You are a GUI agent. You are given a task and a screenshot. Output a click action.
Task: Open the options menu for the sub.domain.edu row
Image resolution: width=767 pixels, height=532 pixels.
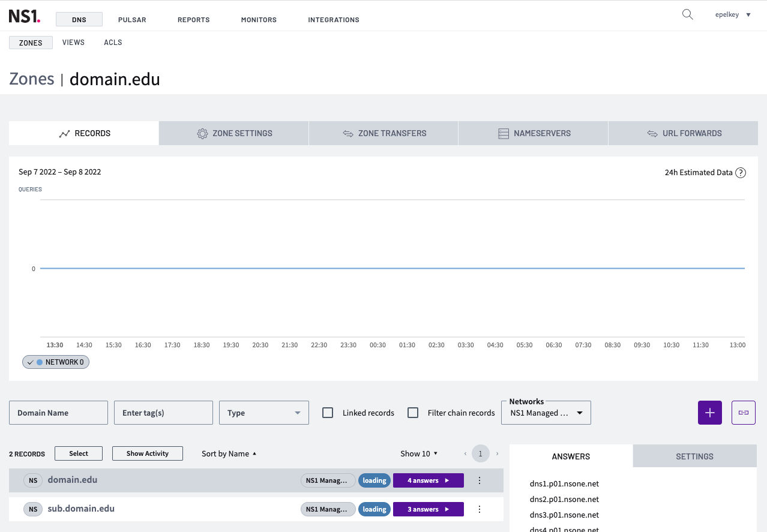tap(480, 509)
